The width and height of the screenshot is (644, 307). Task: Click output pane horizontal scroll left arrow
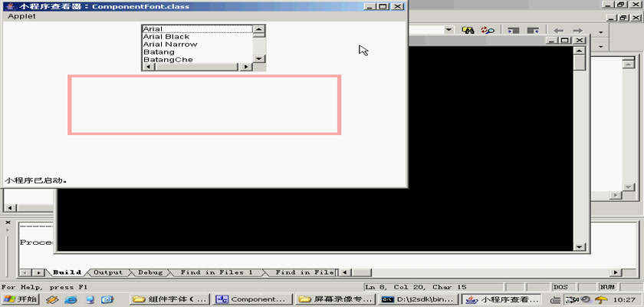[x=345, y=272]
